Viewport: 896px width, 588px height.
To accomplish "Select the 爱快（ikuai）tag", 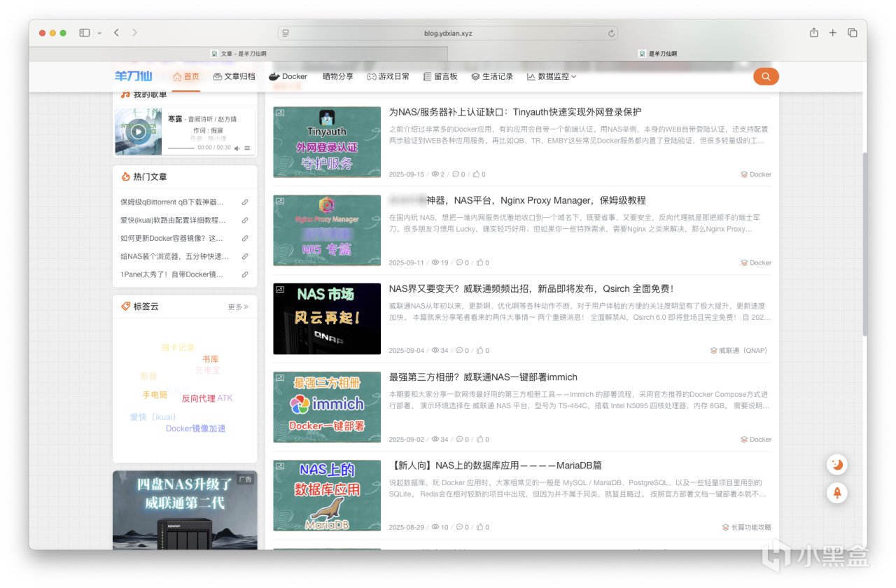I will [153, 417].
